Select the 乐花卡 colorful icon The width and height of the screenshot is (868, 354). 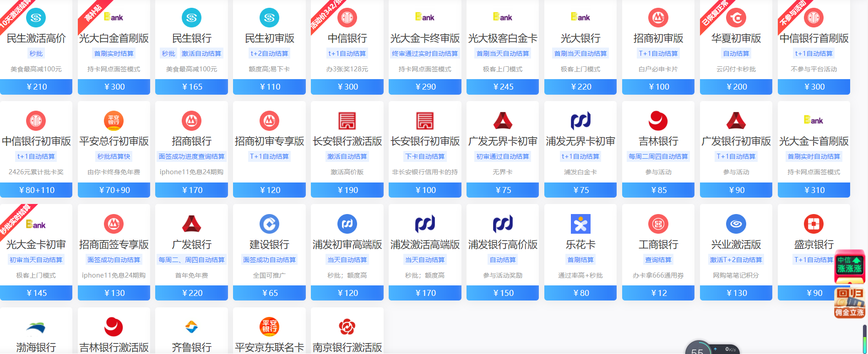click(580, 224)
